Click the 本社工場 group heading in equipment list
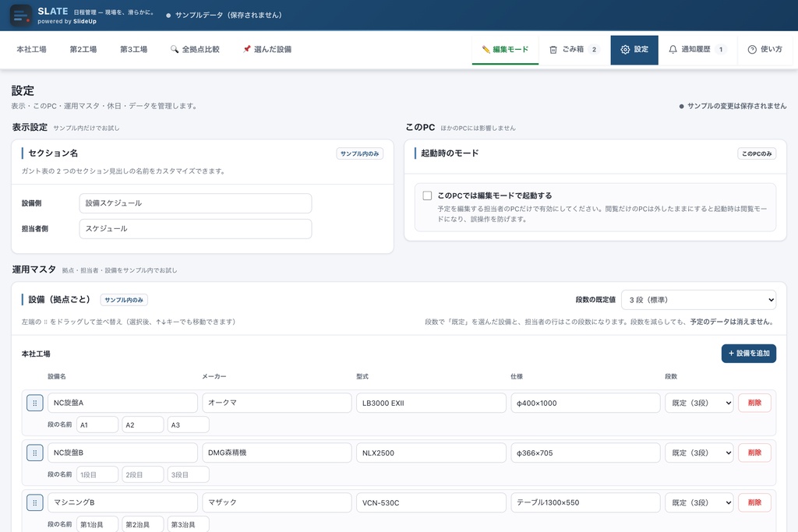This screenshot has width=798, height=532. click(36, 354)
